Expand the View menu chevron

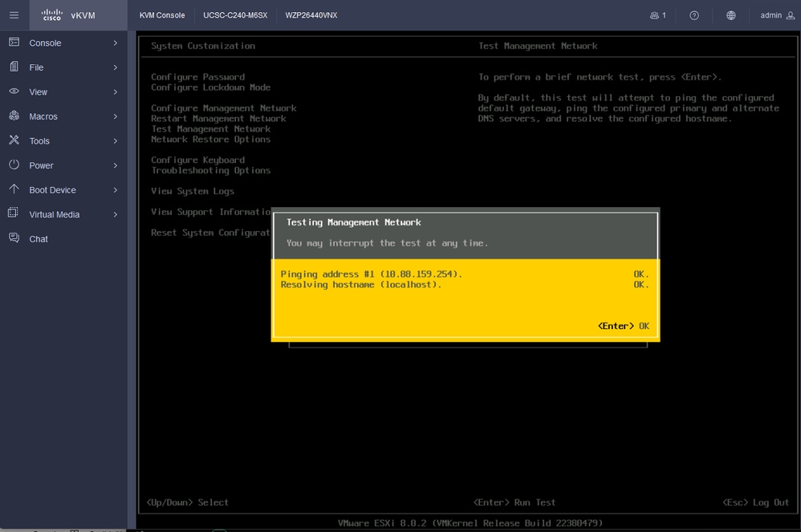tap(115, 92)
